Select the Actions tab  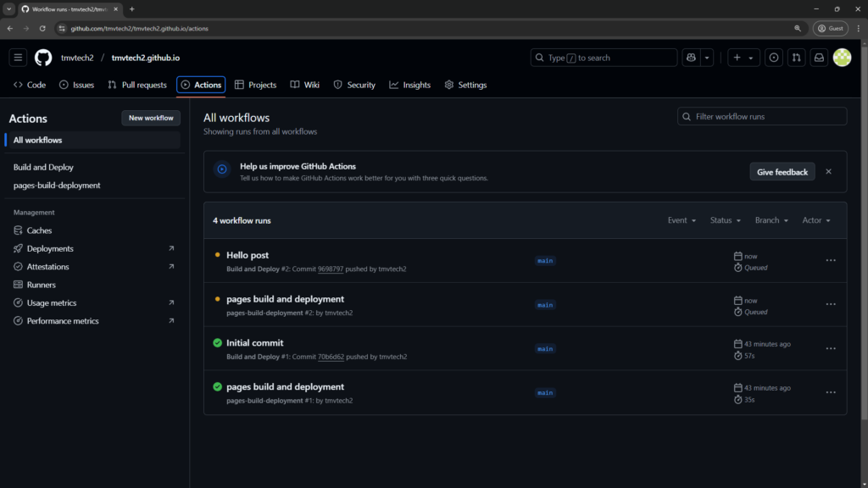[x=201, y=85]
